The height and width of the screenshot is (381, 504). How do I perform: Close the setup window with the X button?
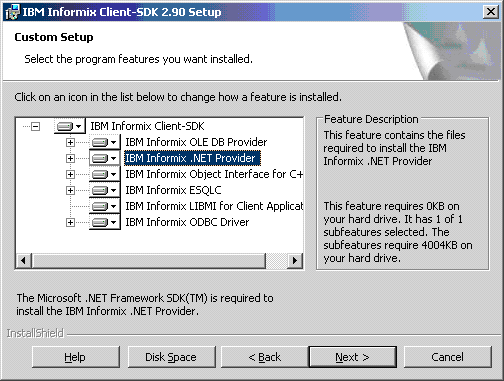click(x=491, y=12)
